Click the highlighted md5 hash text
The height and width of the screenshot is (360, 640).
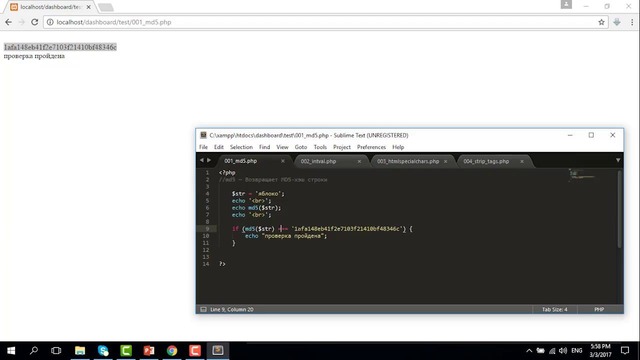tap(60, 47)
